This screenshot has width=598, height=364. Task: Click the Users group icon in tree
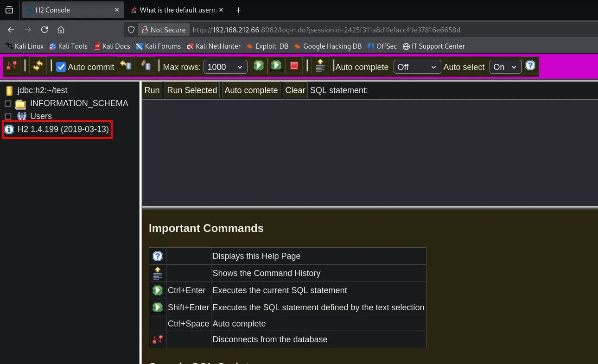tap(21, 116)
